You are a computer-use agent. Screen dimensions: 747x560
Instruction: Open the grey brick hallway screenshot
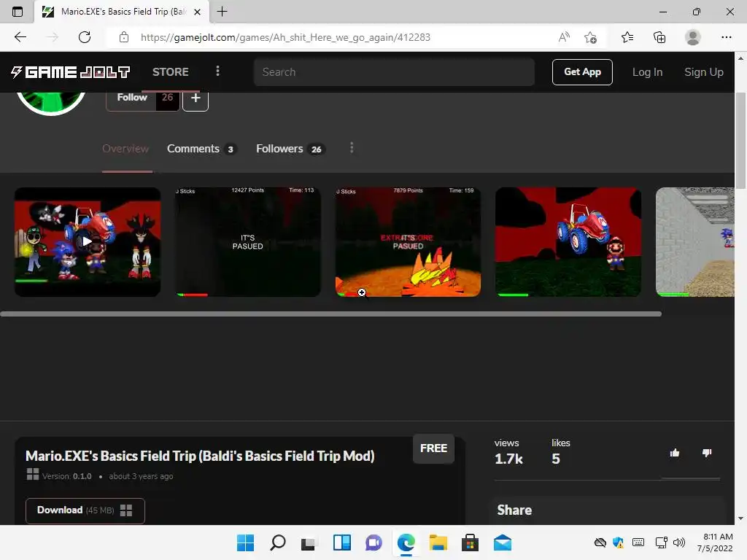click(695, 242)
